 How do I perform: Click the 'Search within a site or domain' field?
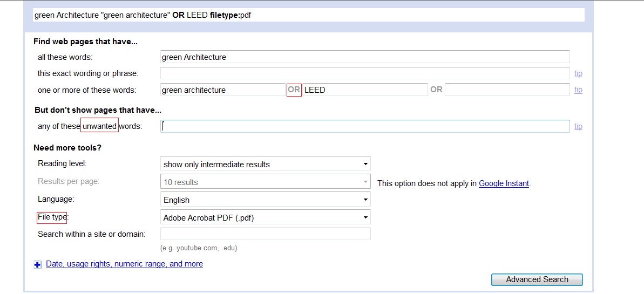tap(266, 234)
